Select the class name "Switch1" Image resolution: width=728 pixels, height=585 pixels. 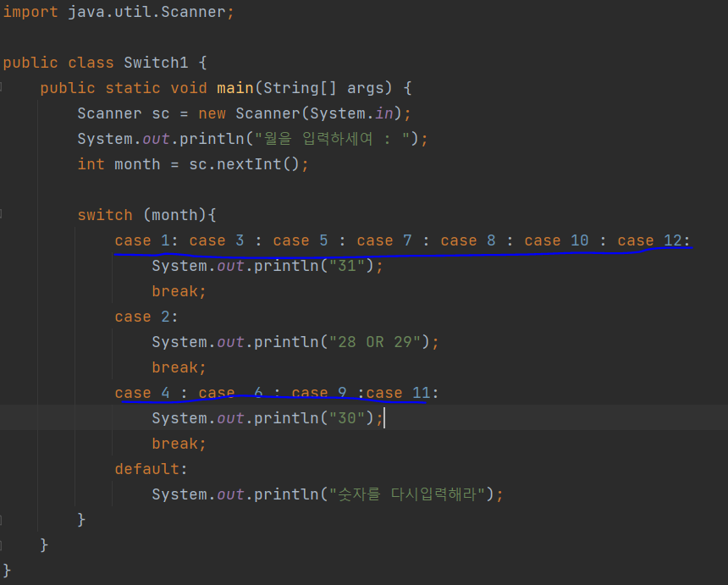point(156,63)
